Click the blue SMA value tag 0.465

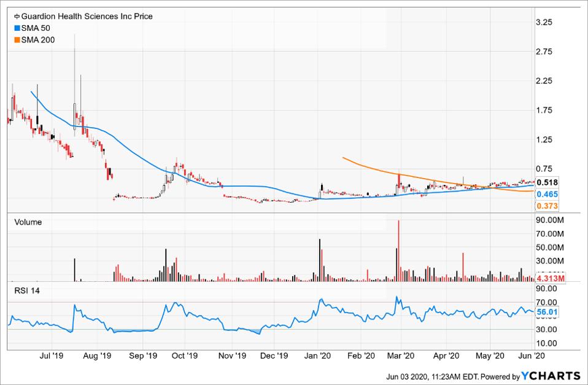[547, 194]
